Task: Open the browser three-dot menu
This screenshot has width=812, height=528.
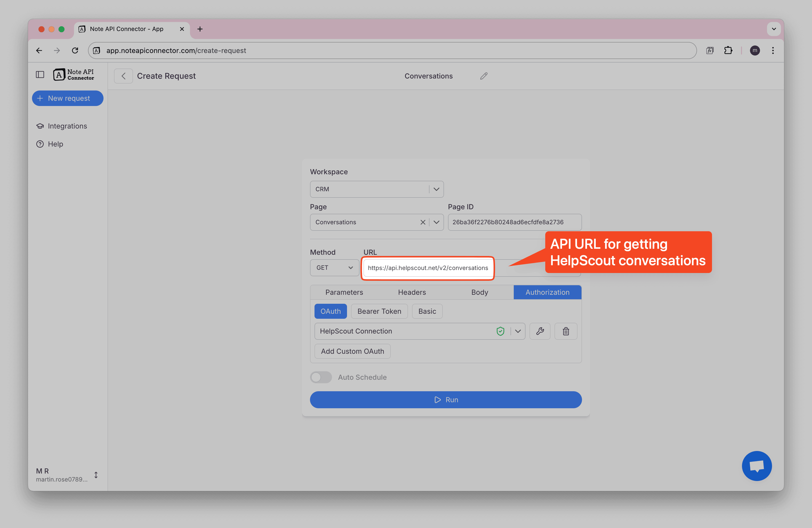Action: [x=773, y=50]
